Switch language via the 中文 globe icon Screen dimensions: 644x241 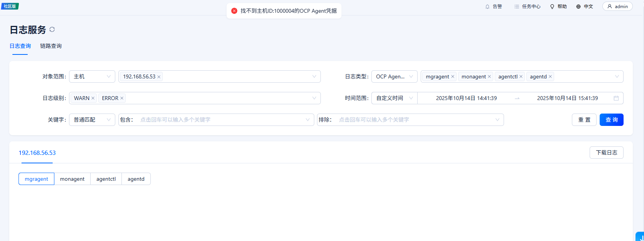[578, 7]
